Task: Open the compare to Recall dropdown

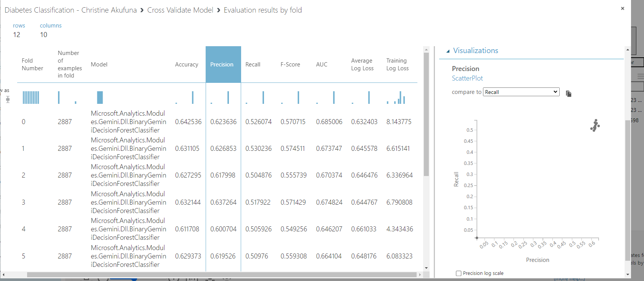Action: [x=521, y=92]
